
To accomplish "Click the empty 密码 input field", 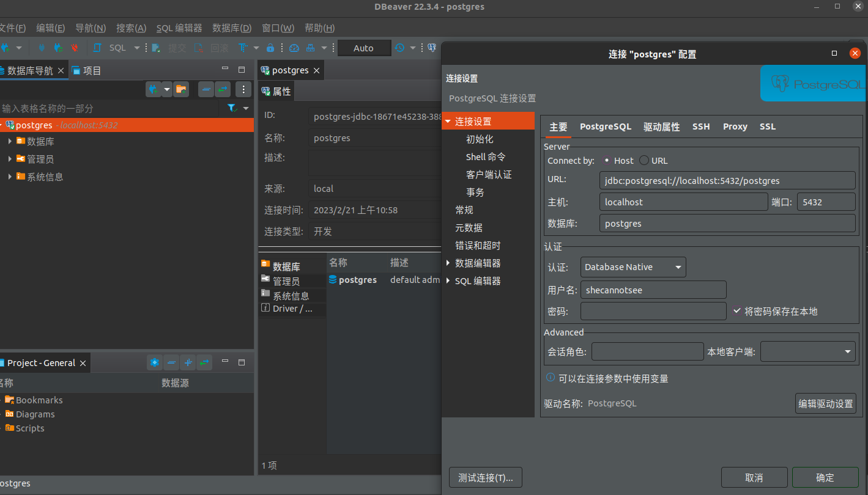I will [653, 311].
